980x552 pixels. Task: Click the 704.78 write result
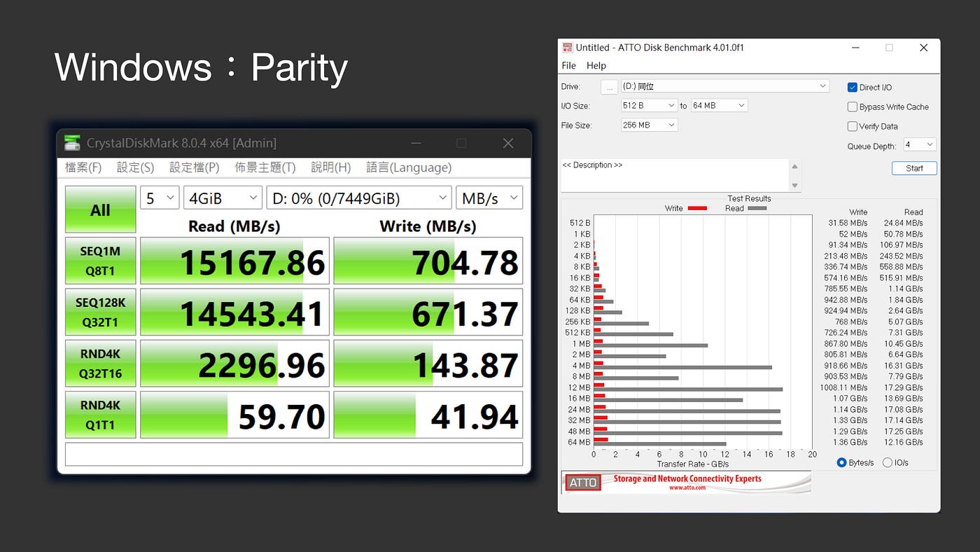pyautogui.click(x=428, y=261)
